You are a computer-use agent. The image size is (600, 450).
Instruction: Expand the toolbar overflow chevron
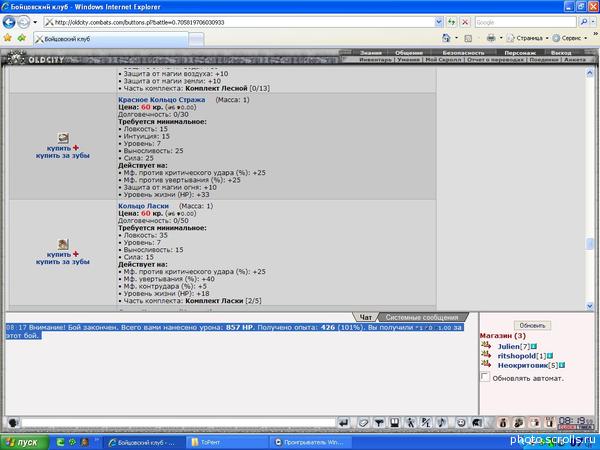point(595,34)
